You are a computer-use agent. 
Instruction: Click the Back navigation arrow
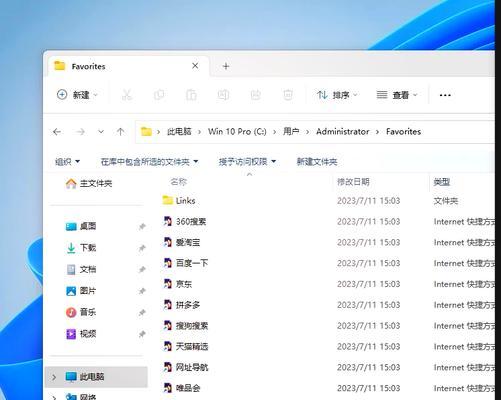(x=57, y=132)
